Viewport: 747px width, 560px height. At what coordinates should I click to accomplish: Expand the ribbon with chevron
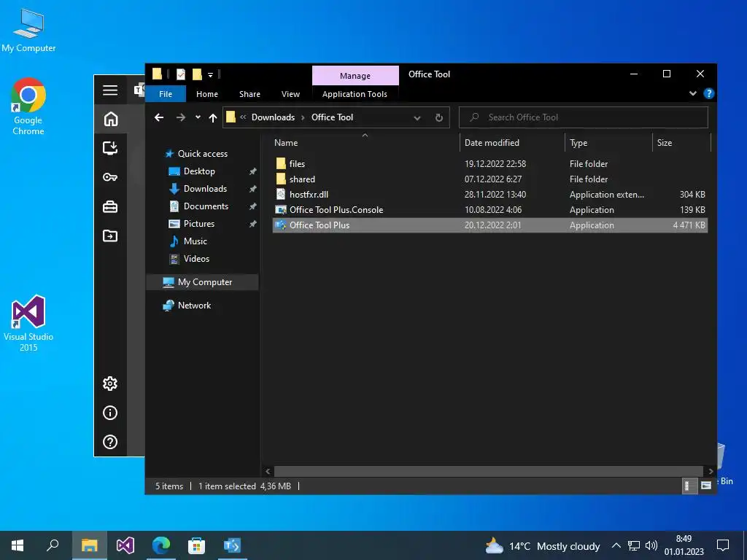(x=693, y=93)
